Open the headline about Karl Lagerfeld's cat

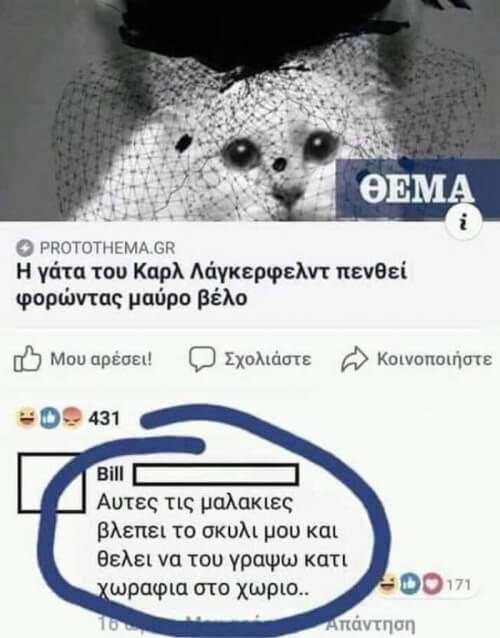pos(212,285)
